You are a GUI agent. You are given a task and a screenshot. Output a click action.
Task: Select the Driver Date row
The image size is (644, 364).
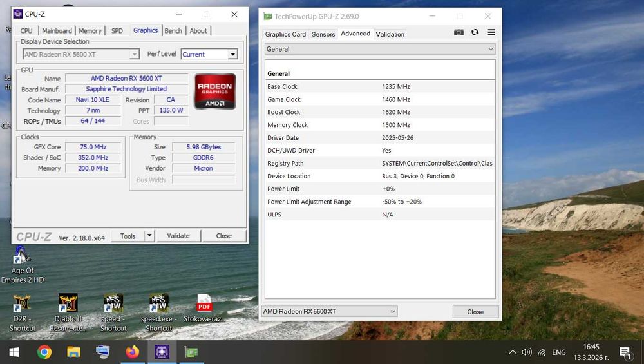click(380, 138)
